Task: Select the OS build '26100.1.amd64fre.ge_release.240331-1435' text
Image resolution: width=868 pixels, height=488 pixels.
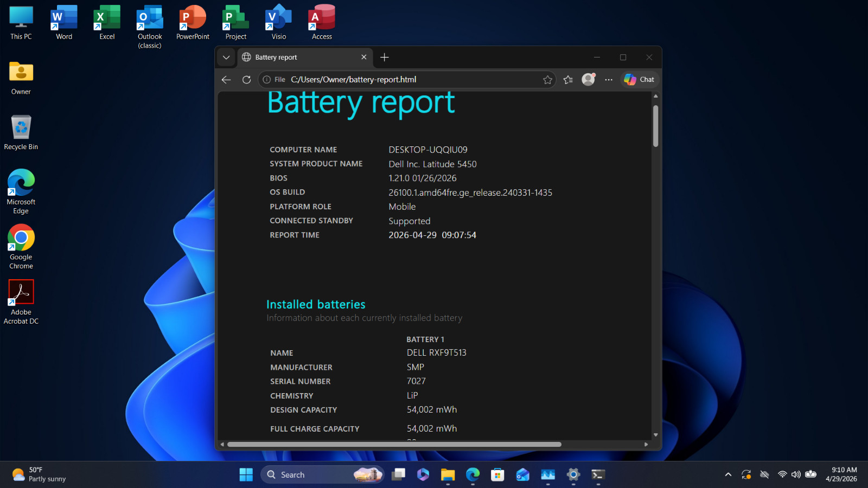Action: [470, 192]
